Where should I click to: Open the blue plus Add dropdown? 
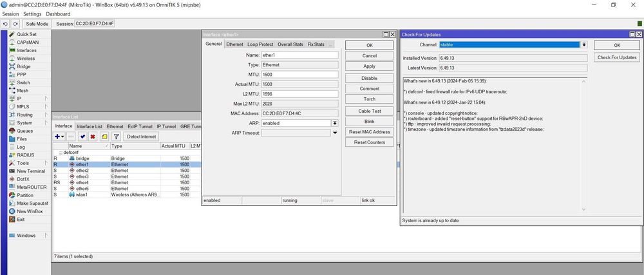(x=59, y=137)
